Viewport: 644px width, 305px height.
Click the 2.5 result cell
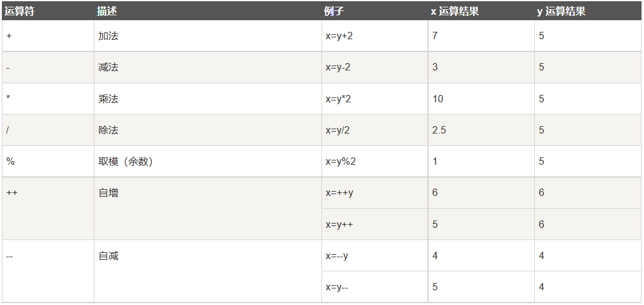click(481, 130)
